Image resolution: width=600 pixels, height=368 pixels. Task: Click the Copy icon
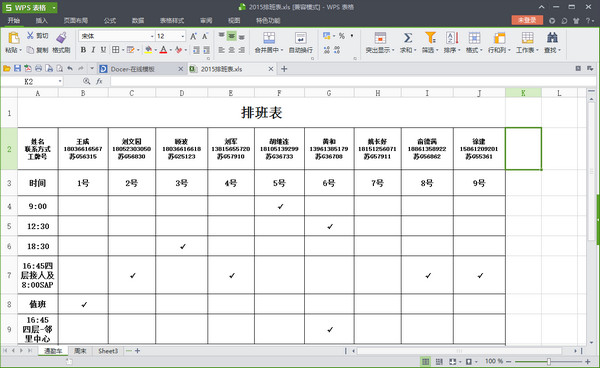point(30,50)
